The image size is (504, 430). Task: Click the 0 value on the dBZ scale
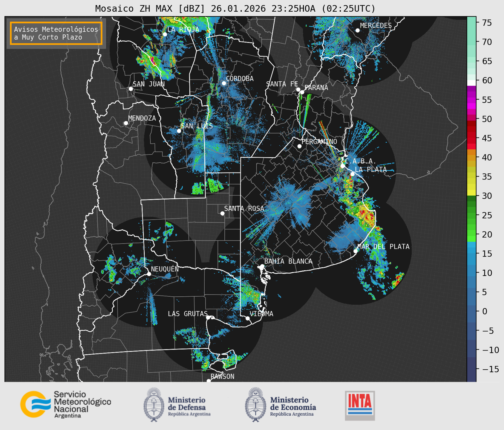coord(484,311)
